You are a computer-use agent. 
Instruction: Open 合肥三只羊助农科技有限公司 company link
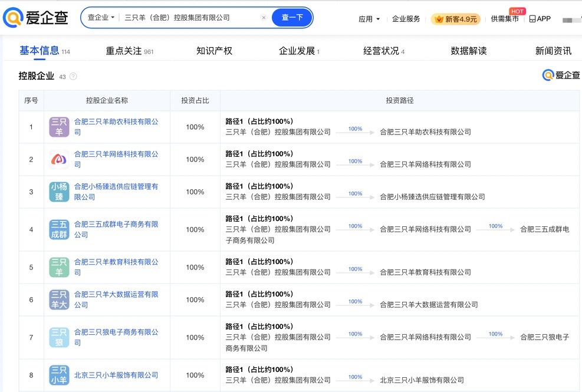point(116,127)
